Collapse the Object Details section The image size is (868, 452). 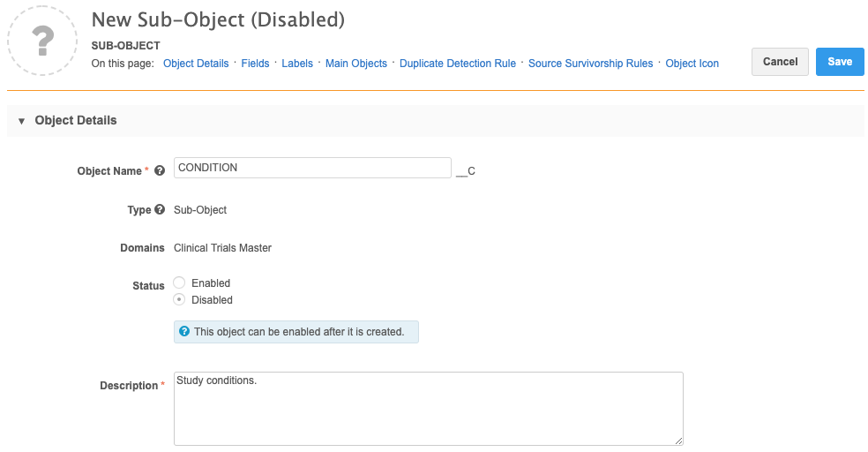click(22, 121)
